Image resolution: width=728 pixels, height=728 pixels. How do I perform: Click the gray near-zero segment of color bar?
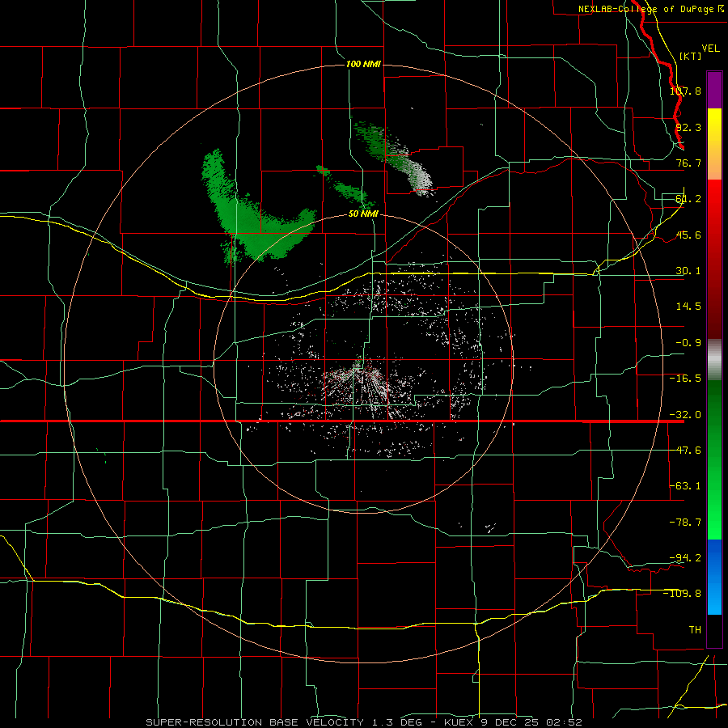coord(714,360)
